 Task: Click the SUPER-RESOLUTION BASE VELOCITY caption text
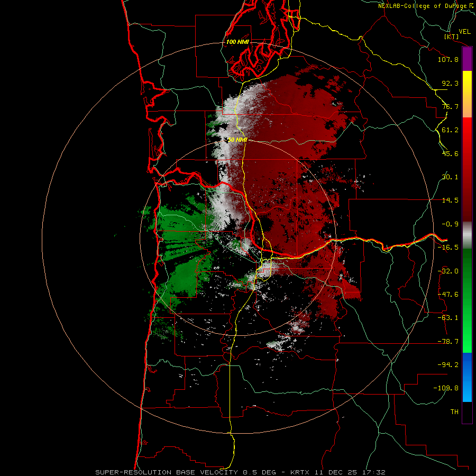(168, 472)
